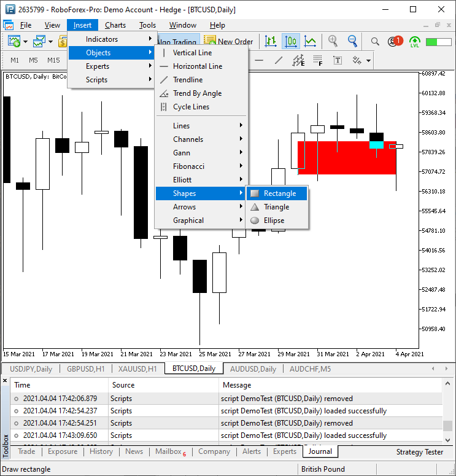The image size is (456, 476).
Task: Select the trendline drawing tool in toolbar
Action: 279,60
